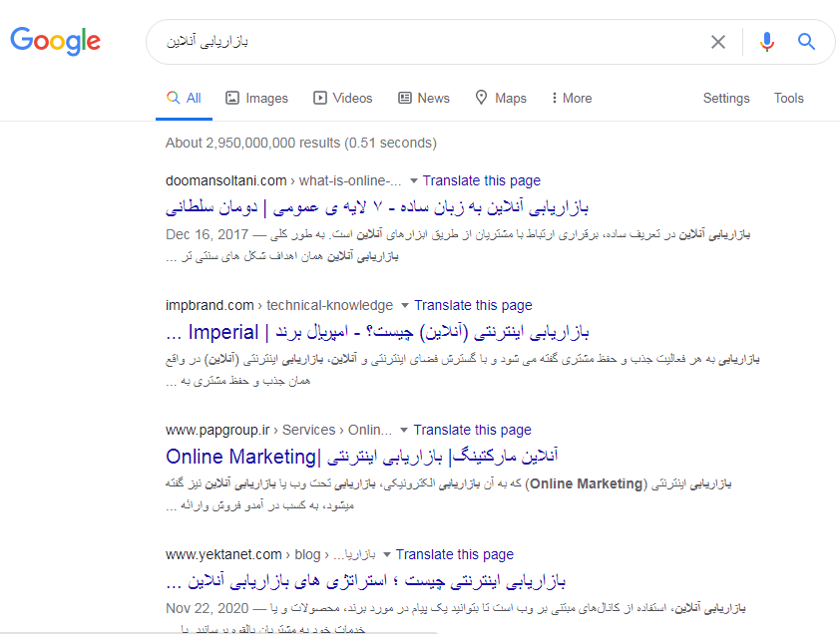Click the doomansoltani.com breadcrumb URL
Screen dimensions: 840x634
tap(283, 181)
